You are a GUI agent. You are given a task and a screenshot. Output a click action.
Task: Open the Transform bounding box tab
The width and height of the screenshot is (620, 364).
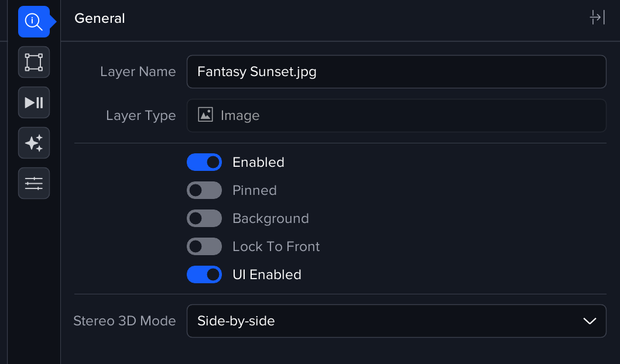pos(33,62)
